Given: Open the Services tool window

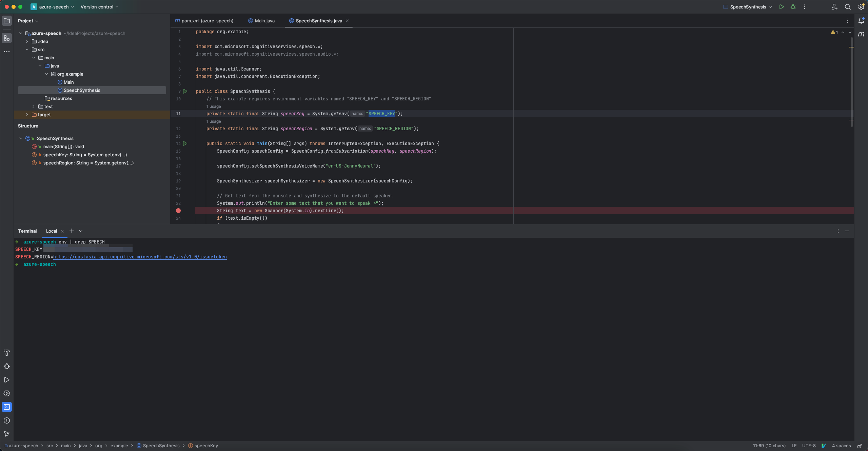Looking at the screenshot, I should [x=7, y=393].
